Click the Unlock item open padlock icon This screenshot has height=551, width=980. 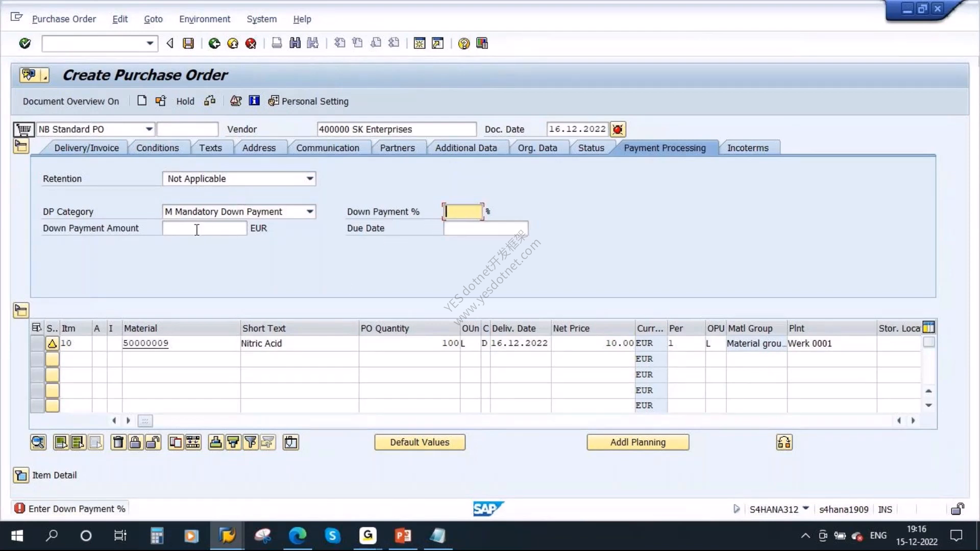pyautogui.click(x=153, y=442)
